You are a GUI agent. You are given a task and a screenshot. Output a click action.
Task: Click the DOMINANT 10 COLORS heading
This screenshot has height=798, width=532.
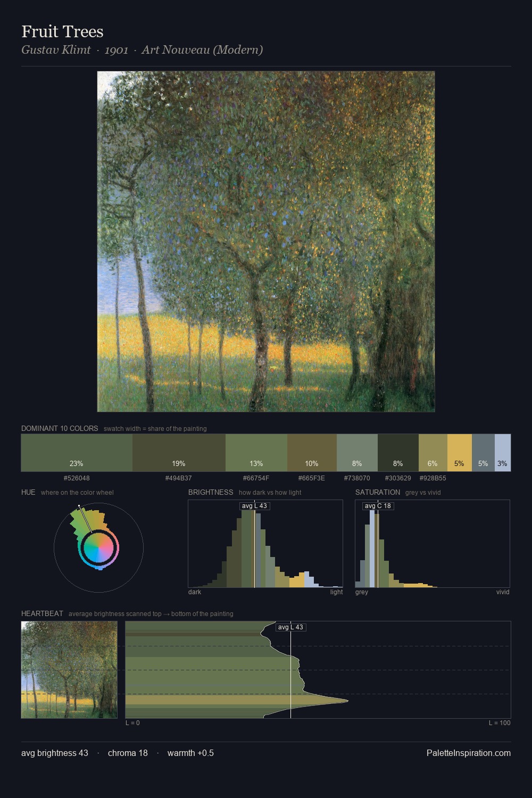60,428
